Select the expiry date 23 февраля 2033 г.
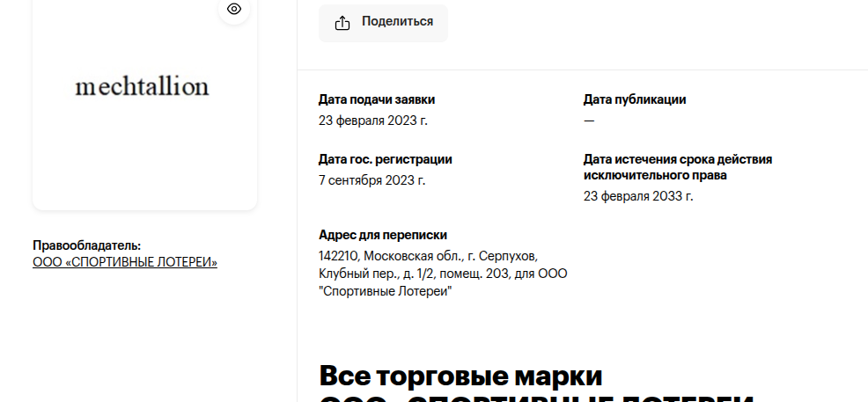Viewport: 868px width, 402px height. [638, 196]
